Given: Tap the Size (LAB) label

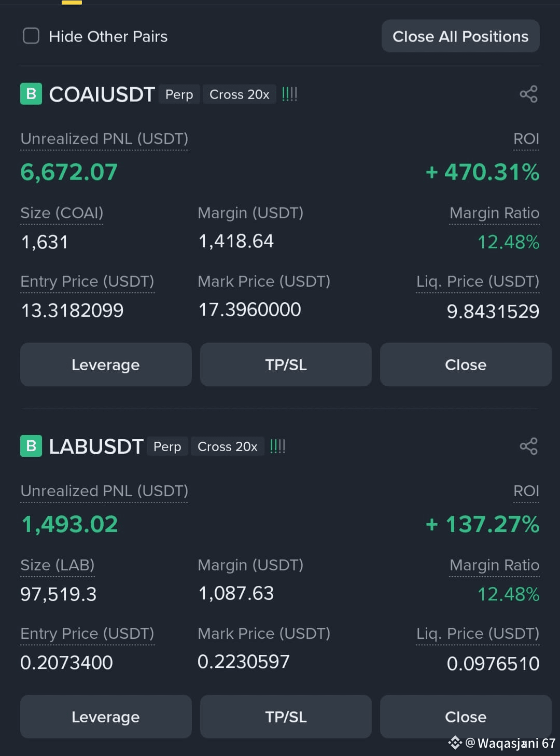Looking at the screenshot, I should tap(57, 565).
